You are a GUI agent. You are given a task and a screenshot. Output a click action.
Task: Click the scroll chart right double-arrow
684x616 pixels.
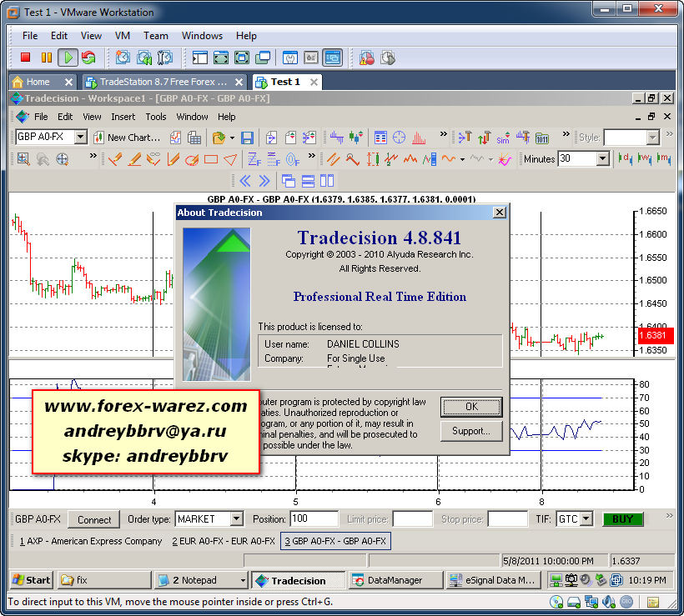(264, 181)
